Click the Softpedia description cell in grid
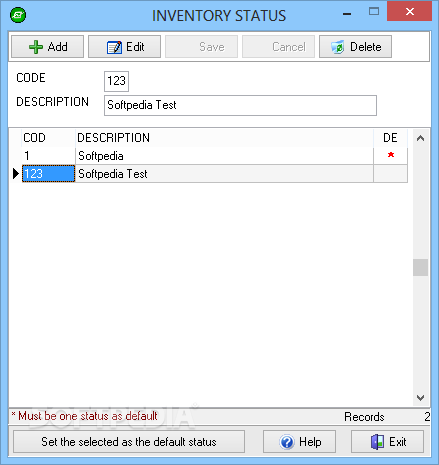 click(x=224, y=156)
